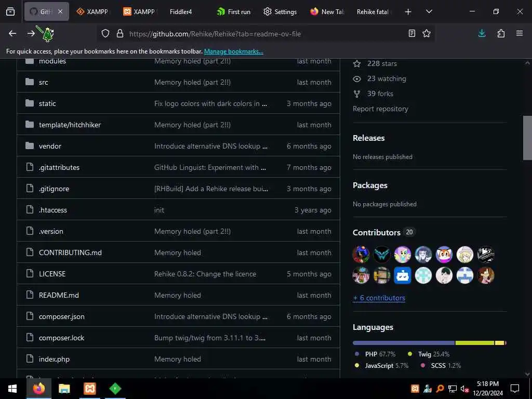Open the W-logo contributor avatar

click(382, 255)
